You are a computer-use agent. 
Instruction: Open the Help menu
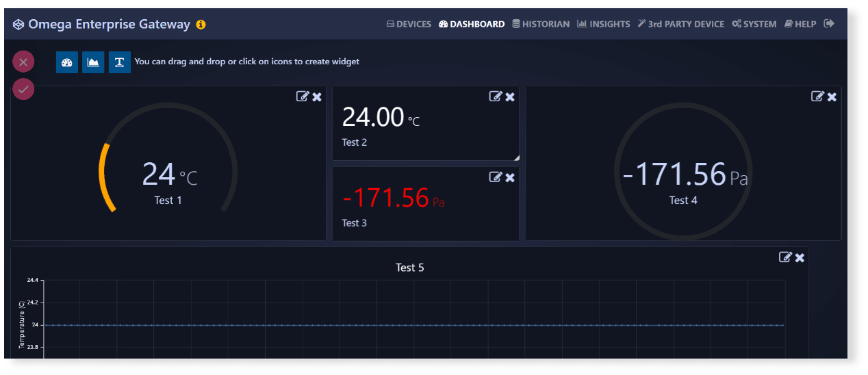pyautogui.click(x=800, y=24)
